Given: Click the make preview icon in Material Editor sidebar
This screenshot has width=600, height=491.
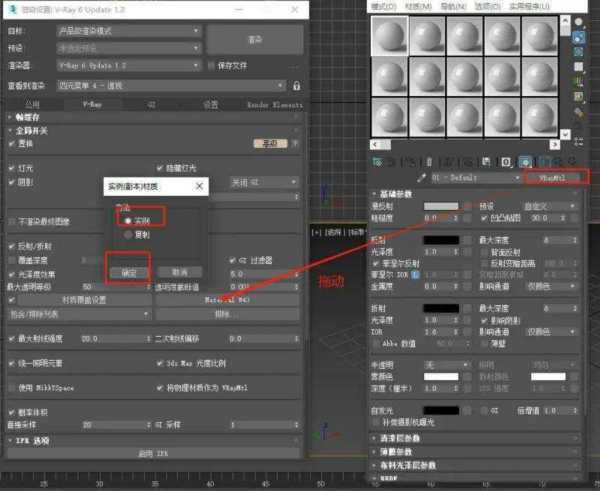Looking at the screenshot, I should pos(579,96).
